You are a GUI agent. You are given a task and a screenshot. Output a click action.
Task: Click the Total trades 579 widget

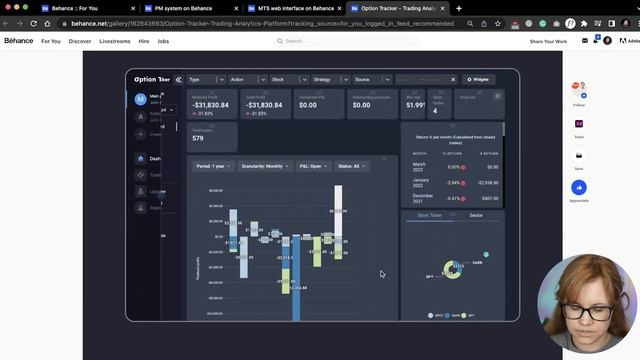click(x=212, y=137)
